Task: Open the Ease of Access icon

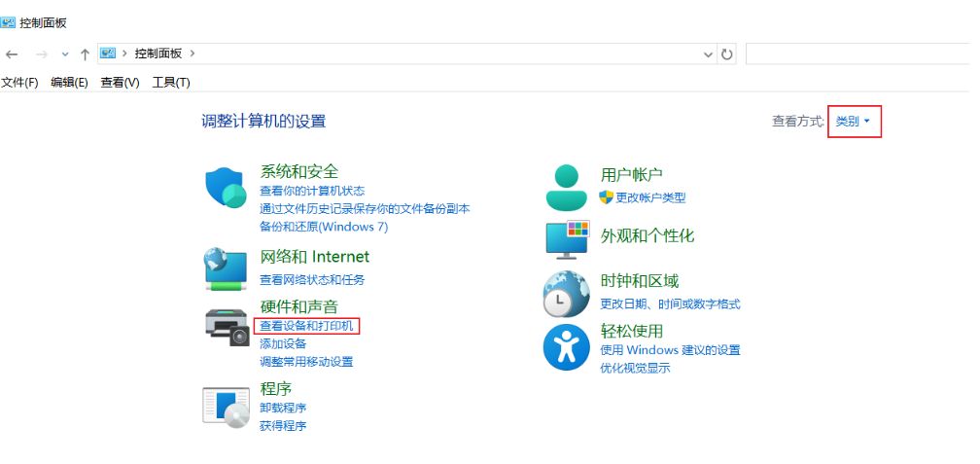Action: click(566, 347)
